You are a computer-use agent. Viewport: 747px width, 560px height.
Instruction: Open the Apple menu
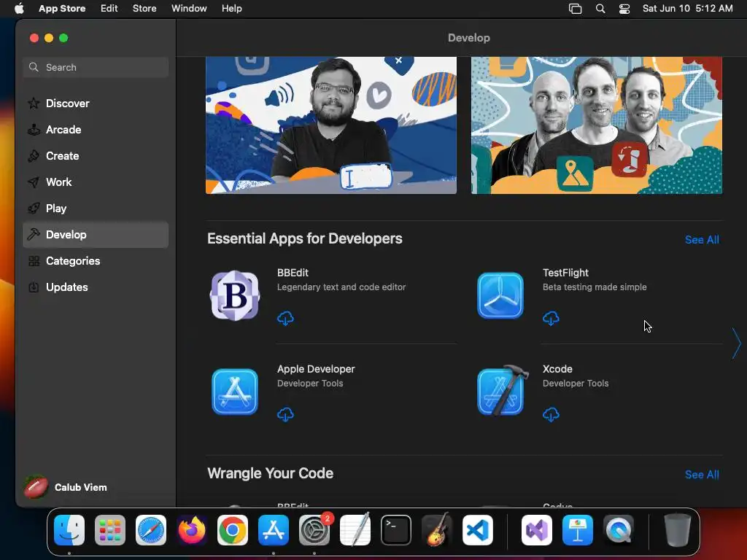coord(19,9)
